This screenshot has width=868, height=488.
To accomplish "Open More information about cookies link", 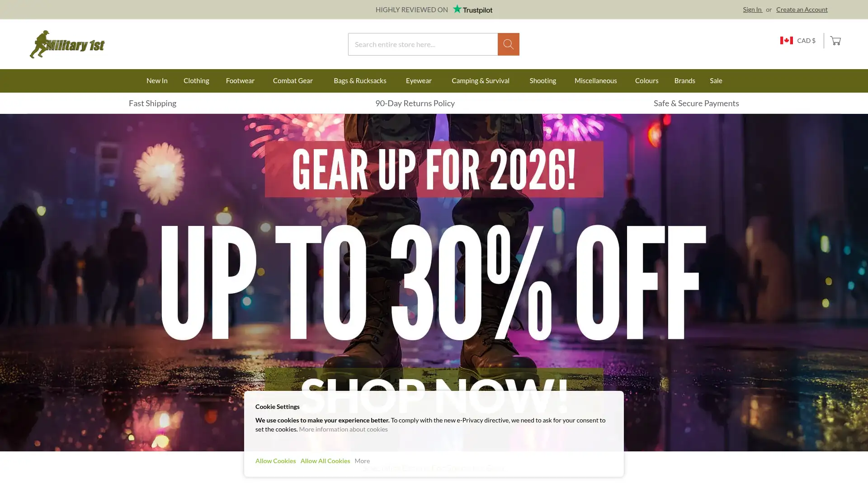I will tap(343, 429).
